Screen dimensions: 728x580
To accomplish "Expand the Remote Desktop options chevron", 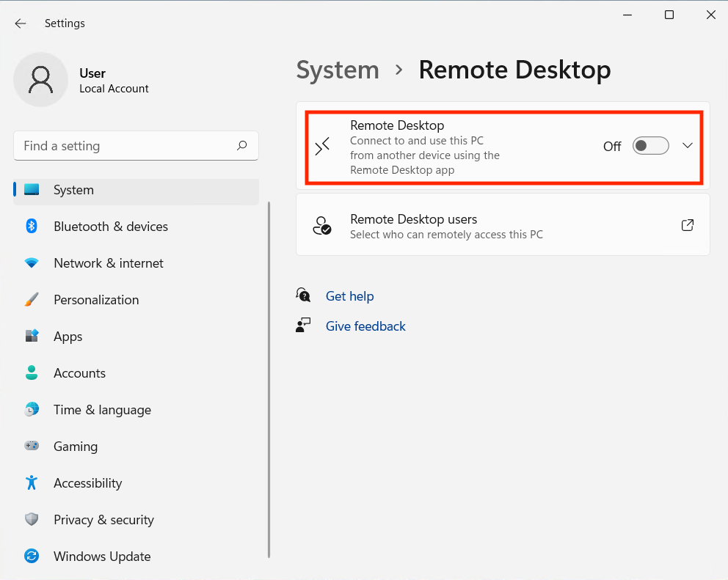I will click(x=688, y=146).
